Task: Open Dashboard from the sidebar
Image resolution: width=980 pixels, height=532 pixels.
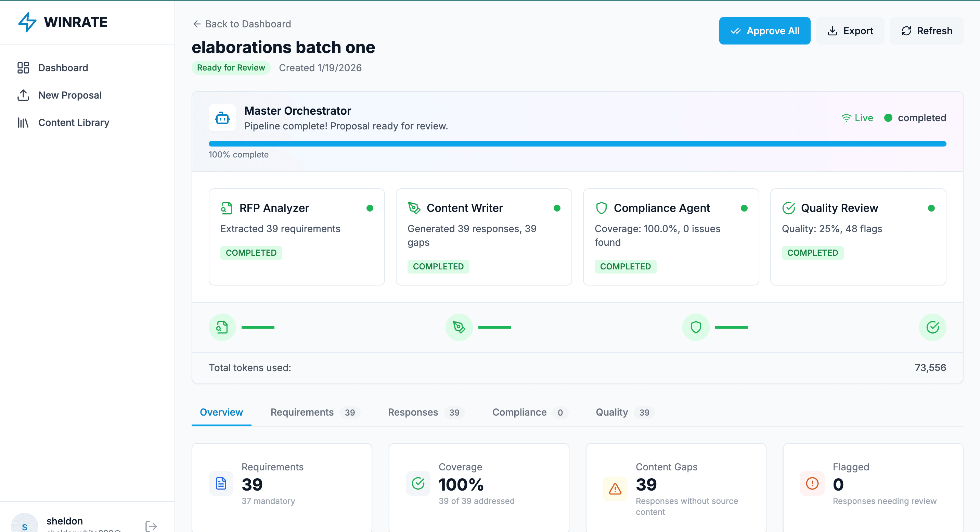Action: (63, 68)
